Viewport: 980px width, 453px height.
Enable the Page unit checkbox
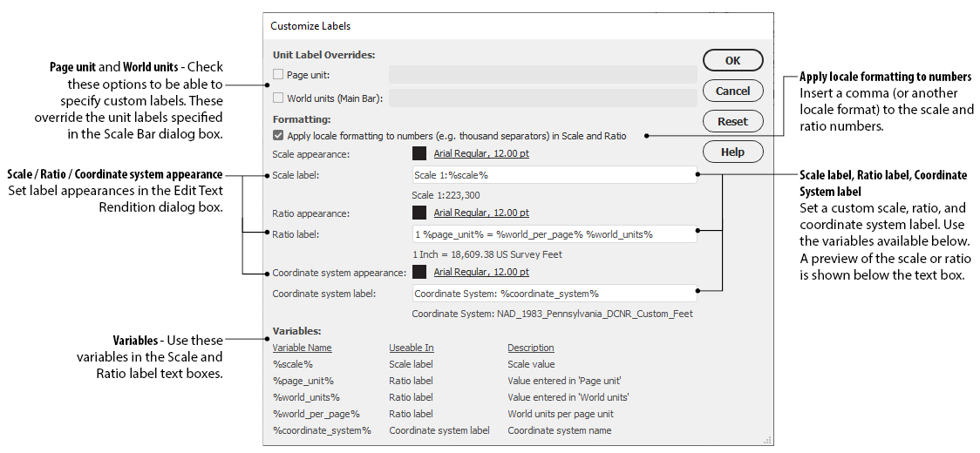click(x=278, y=75)
